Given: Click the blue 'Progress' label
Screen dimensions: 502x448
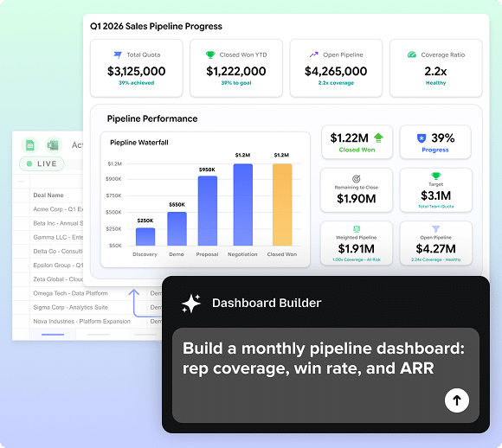Looking at the screenshot, I should (x=435, y=150).
